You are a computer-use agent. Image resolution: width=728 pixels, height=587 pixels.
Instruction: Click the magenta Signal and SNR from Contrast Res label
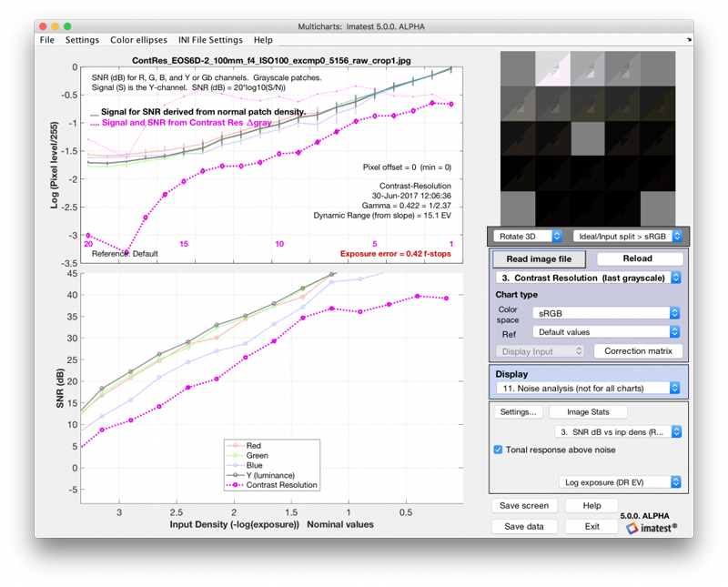tap(187, 123)
